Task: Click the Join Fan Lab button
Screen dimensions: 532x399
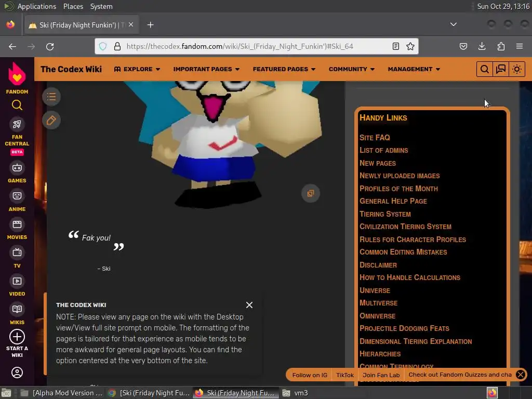Action: pyautogui.click(x=381, y=375)
